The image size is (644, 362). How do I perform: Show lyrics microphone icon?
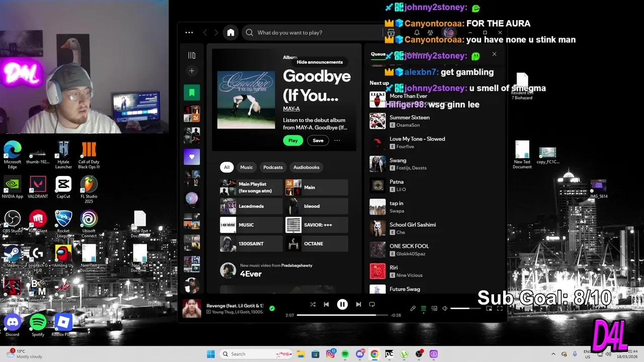413,309
